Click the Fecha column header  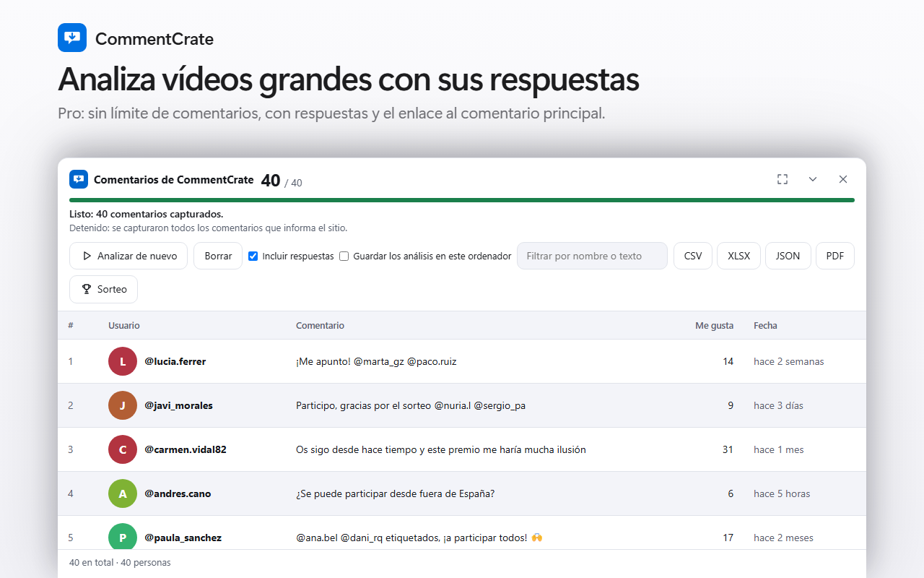tap(765, 326)
